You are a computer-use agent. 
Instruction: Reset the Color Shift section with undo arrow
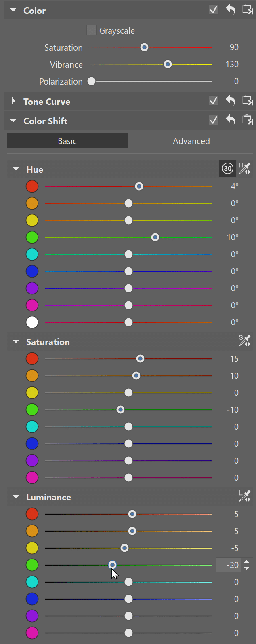(231, 120)
